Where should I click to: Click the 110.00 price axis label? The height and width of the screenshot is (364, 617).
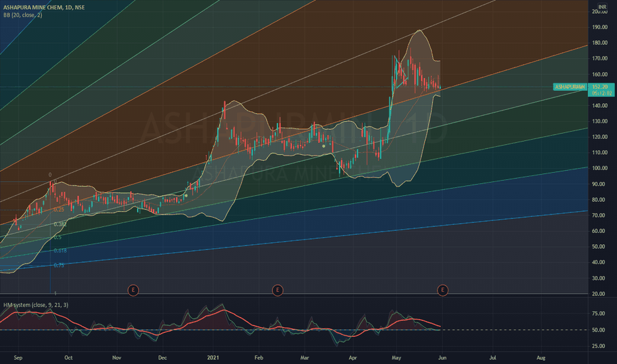point(600,153)
